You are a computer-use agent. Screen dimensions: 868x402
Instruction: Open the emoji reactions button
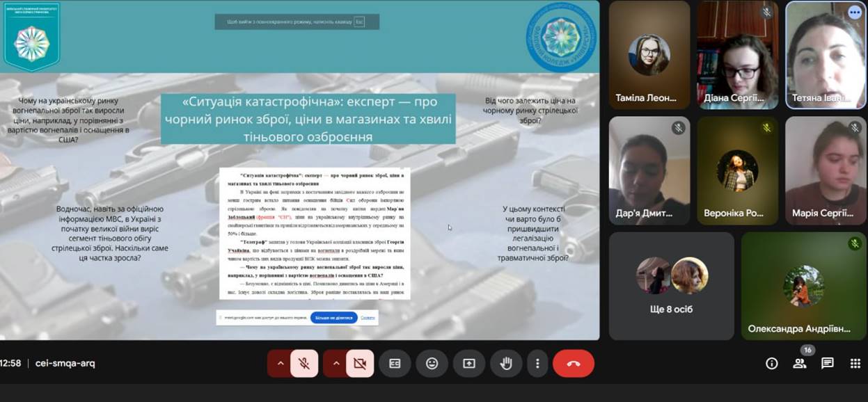click(x=432, y=363)
